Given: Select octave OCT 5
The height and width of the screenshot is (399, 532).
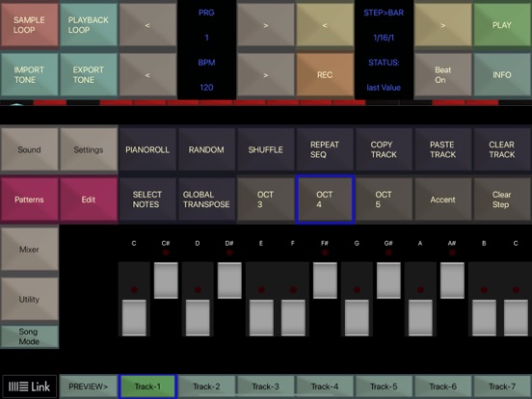Looking at the screenshot, I should (x=384, y=199).
